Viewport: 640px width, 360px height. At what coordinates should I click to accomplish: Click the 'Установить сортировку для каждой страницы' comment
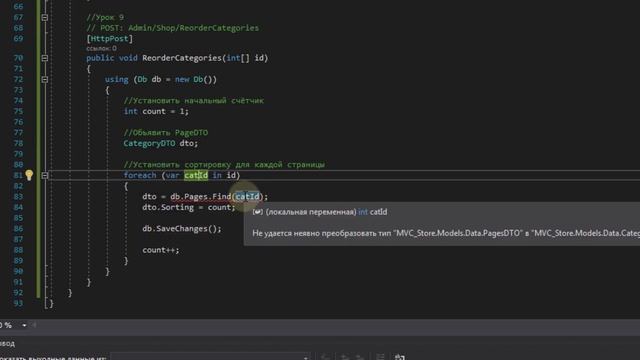[x=224, y=164]
